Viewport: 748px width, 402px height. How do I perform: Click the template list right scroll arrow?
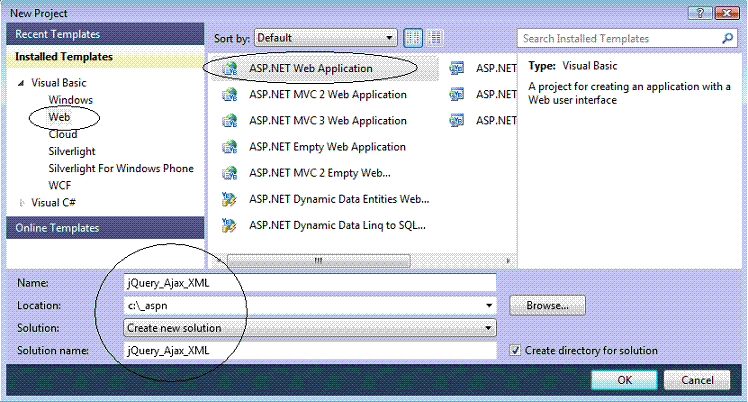pos(508,261)
